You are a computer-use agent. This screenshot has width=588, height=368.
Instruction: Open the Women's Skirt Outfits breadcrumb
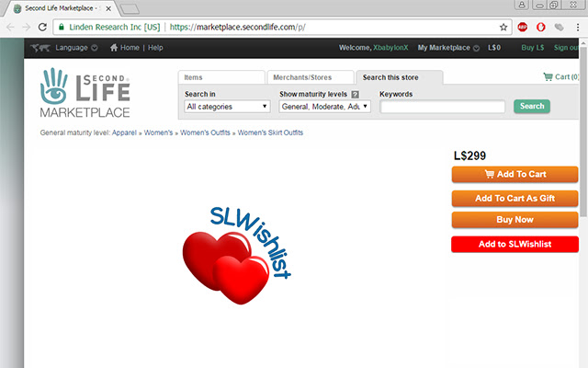click(x=270, y=132)
